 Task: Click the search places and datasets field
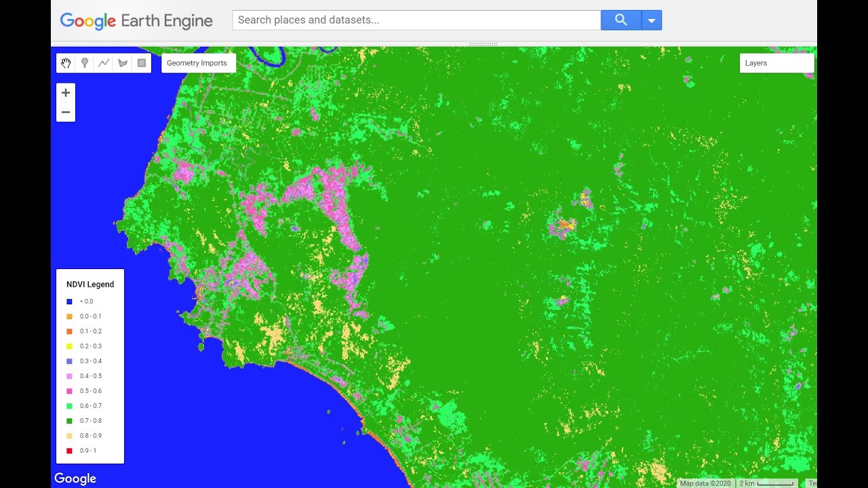(416, 20)
